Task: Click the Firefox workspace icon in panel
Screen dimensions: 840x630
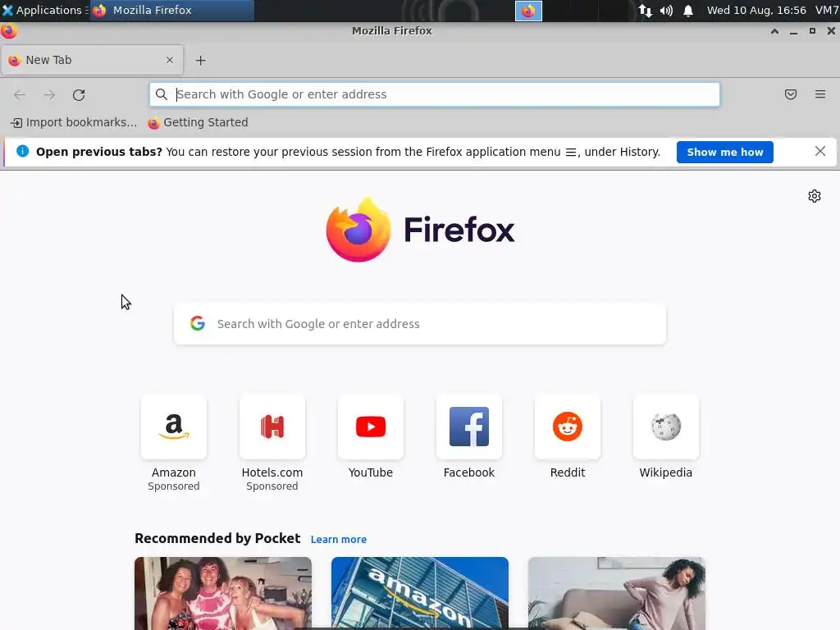Action: point(528,11)
